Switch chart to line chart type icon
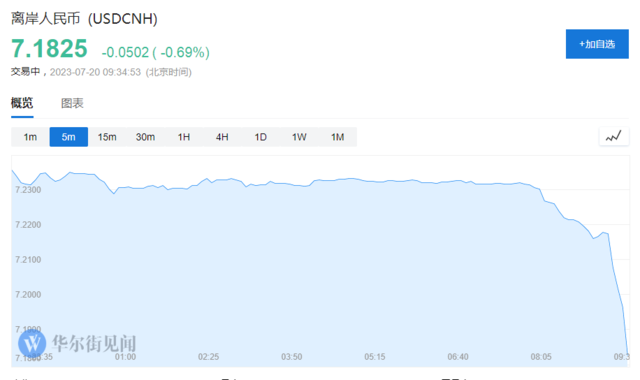The image size is (640, 380). [613, 137]
